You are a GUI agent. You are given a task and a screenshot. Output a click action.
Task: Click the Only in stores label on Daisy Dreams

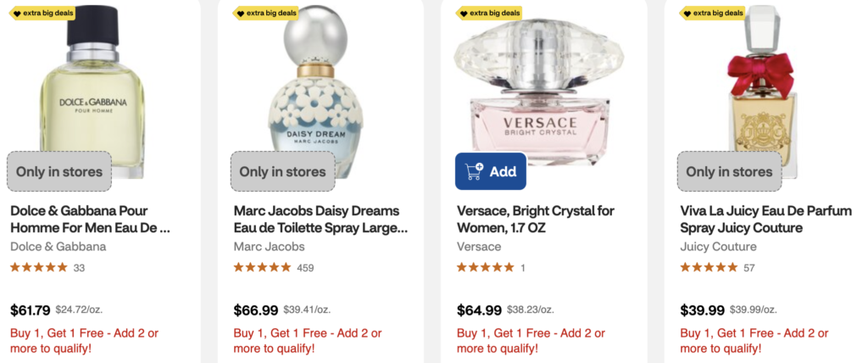coord(282,171)
